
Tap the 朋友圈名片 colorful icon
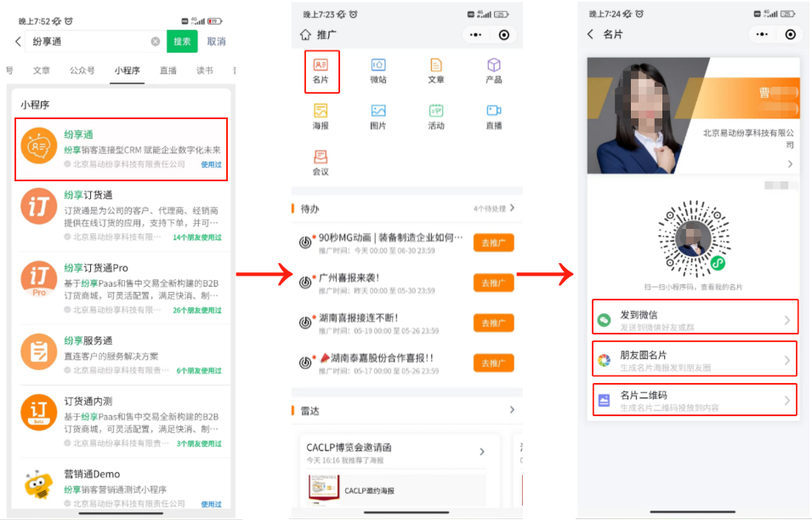click(604, 360)
